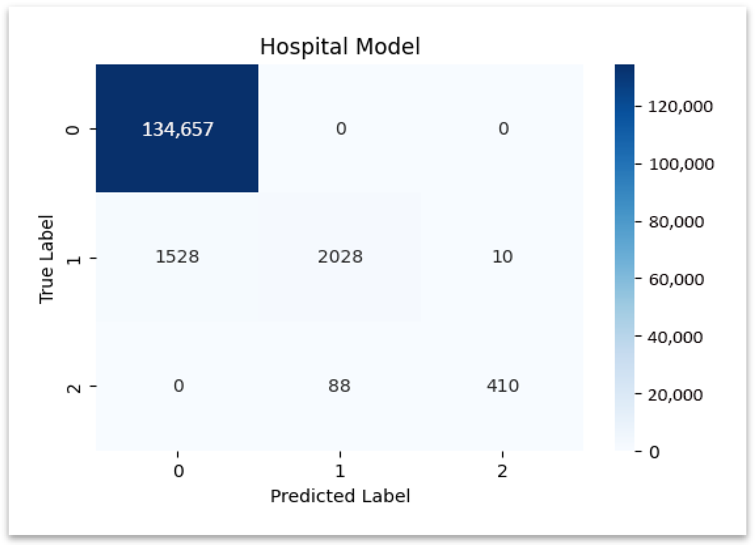Viewport: 756px width, 545px height.
Task: Click the y-axis tick label 1
Action: 74,258
